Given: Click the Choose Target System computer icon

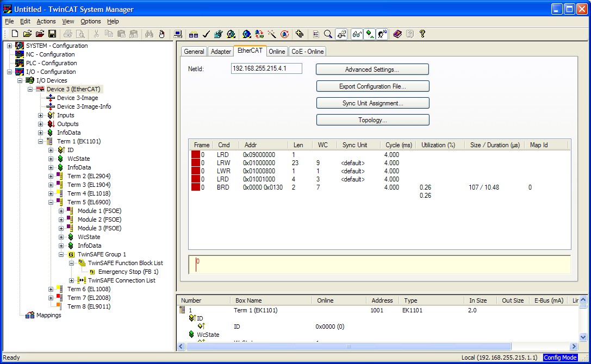Looking at the screenshot, I should pos(178,34).
